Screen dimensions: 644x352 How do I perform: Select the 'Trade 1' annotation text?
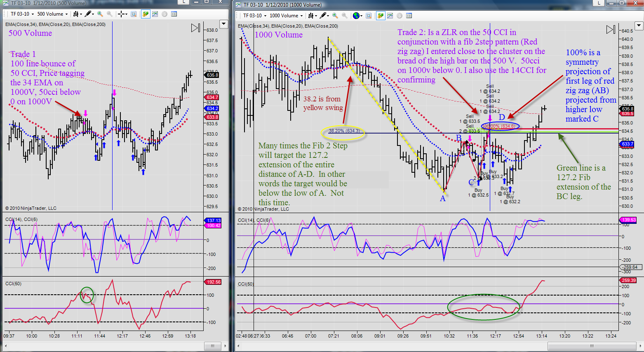(23, 54)
